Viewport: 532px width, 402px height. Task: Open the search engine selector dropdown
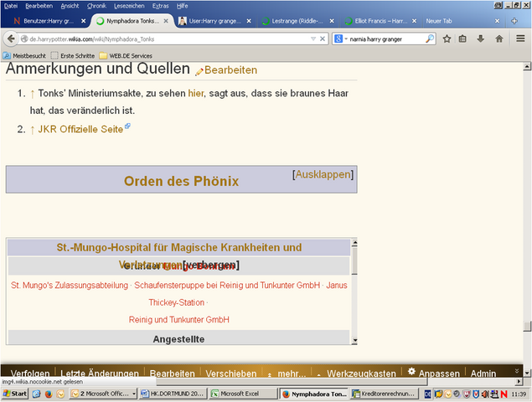(x=341, y=39)
